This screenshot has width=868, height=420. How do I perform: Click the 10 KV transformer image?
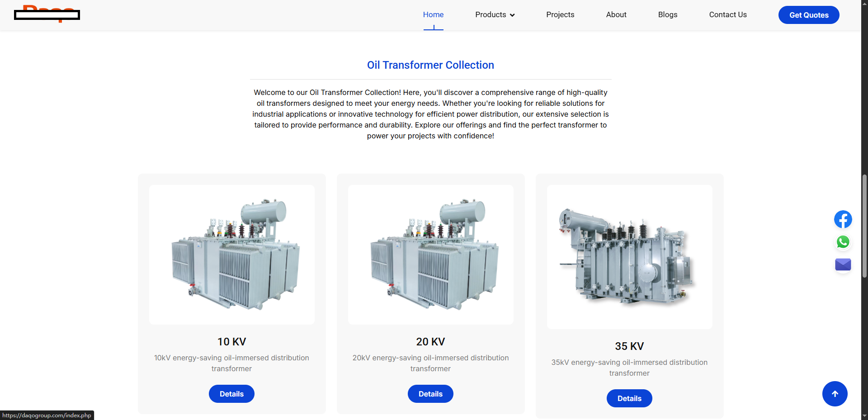(231, 255)
